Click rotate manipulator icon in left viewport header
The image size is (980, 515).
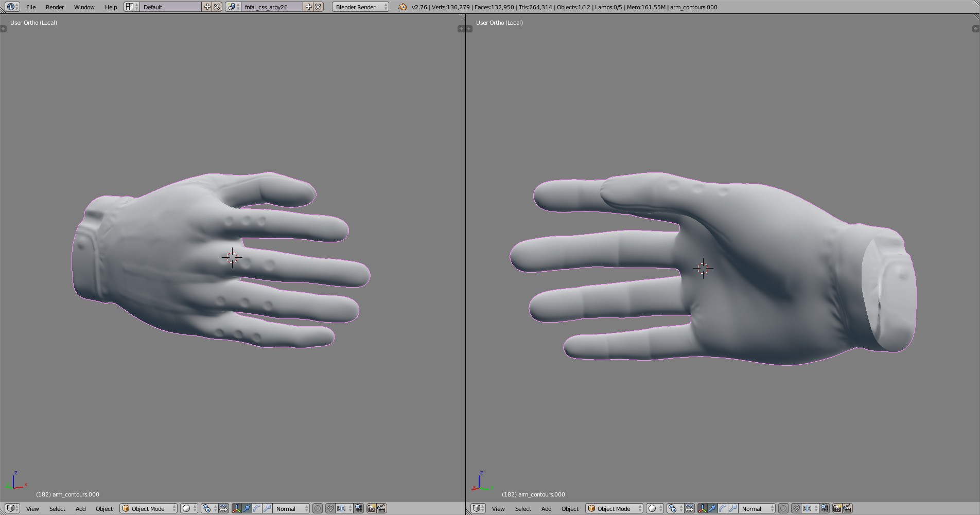(257, 508)
